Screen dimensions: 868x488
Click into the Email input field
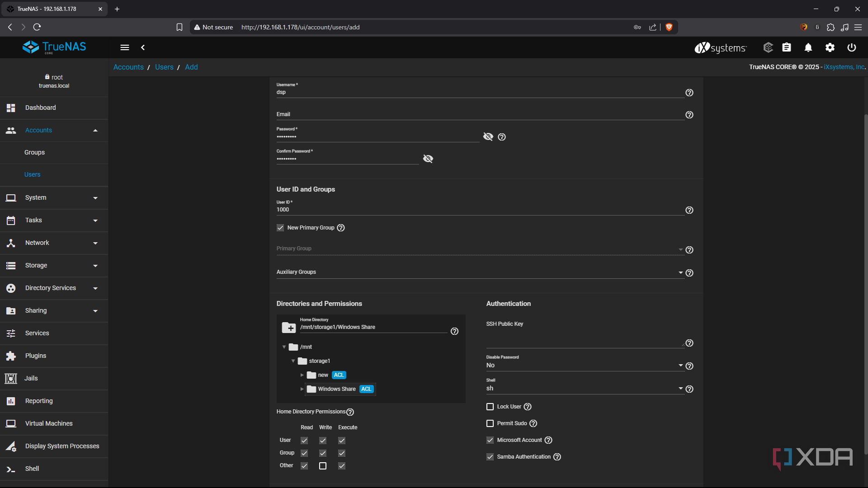pos(479,115)
